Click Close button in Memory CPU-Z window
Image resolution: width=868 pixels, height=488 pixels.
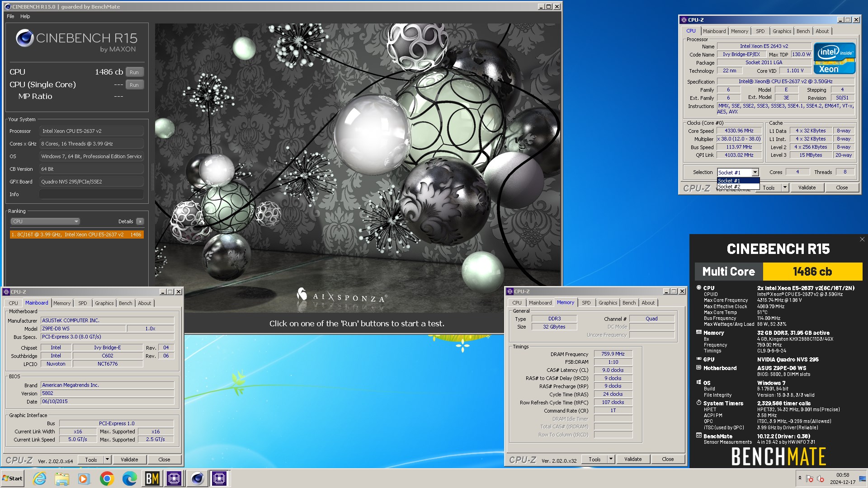(668, 459)
